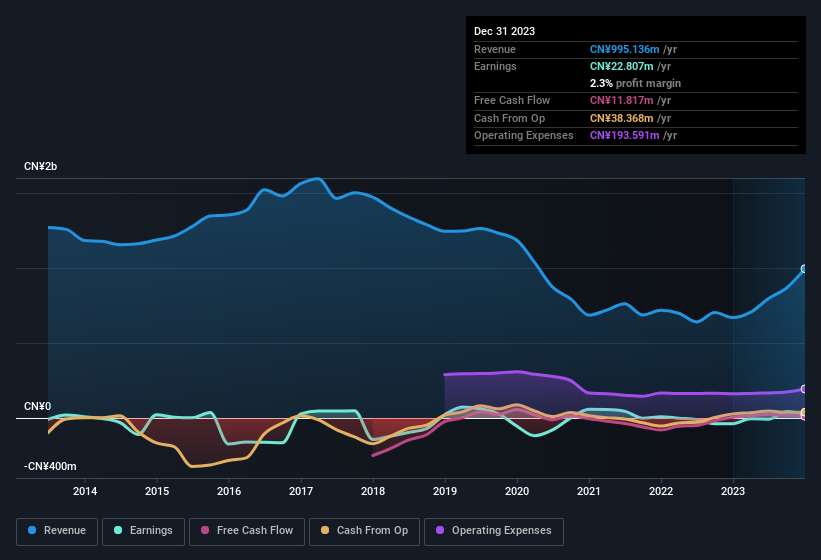This screenshot has height=560, width=821.
Task: Click the 2014 x-axis year label
Action: pos(85,491)
